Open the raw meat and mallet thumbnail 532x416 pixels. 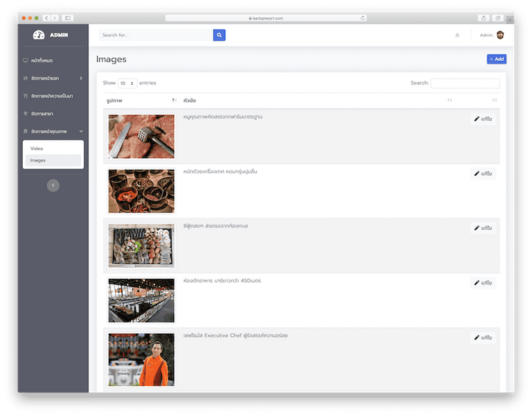point(141,136)
